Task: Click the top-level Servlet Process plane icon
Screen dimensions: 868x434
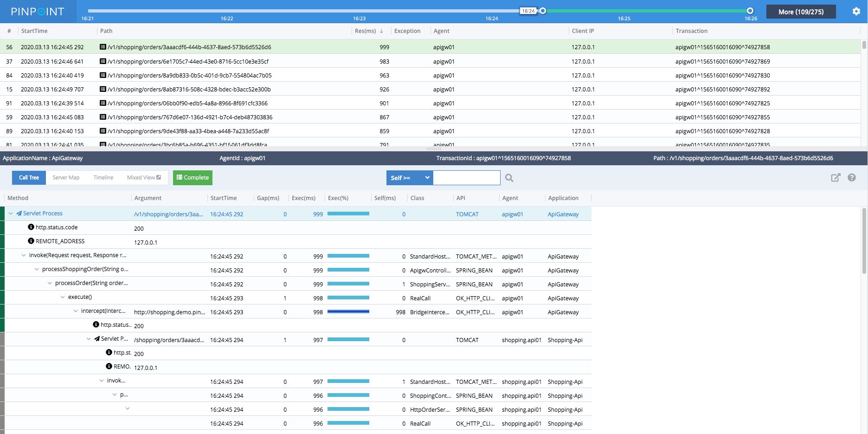Action: tap(19, 214)
